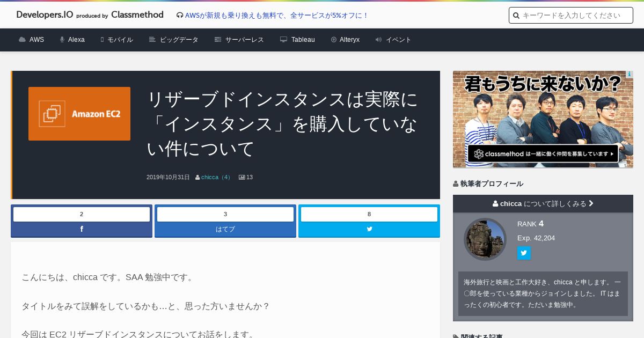Share the article on Facebook
The image size is (644, 338).
point(82,229)
